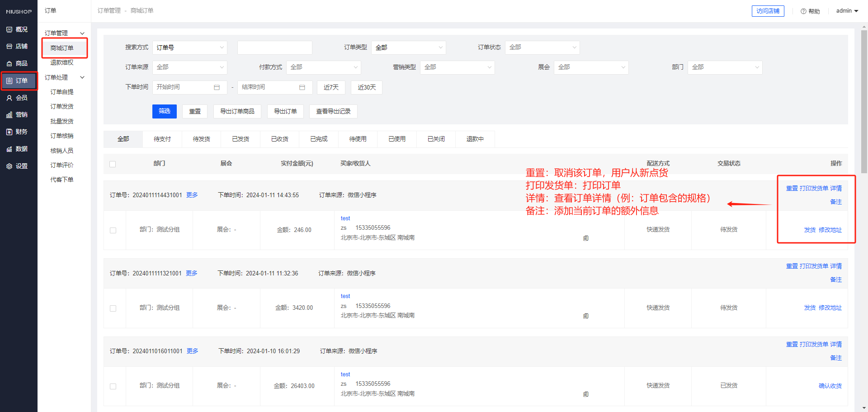Screen dimensions: 868x412
Task: Select the 退款中 tab
Action: click(475, 139)
